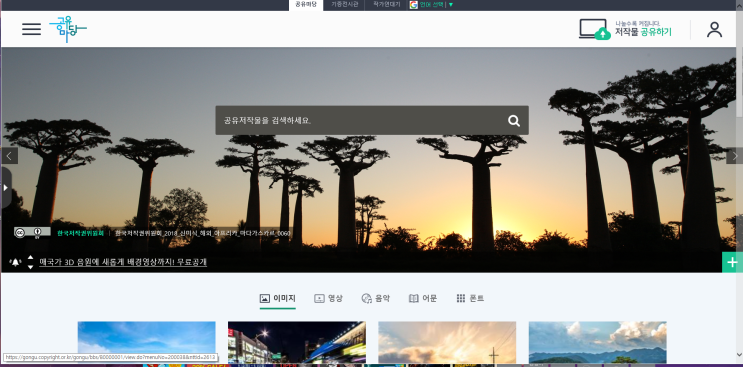Click the Creative Commons license badge
This screenshot has height=367, width=743.
[x=32, y=233]
